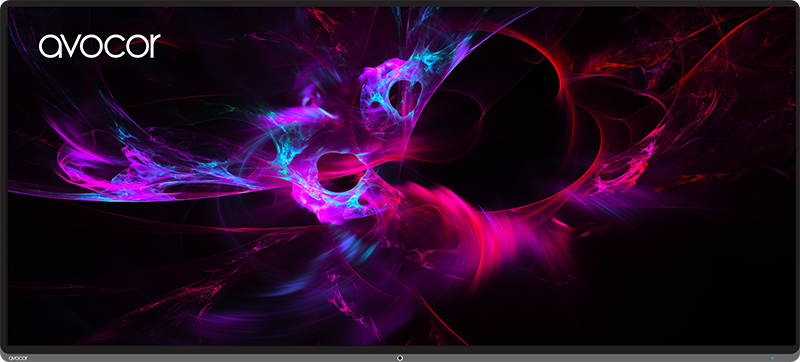Viewport: 800px width, 362px height.
Task: Click the letter 'v' in large avocor logo
Action: (x=71, y=46)
